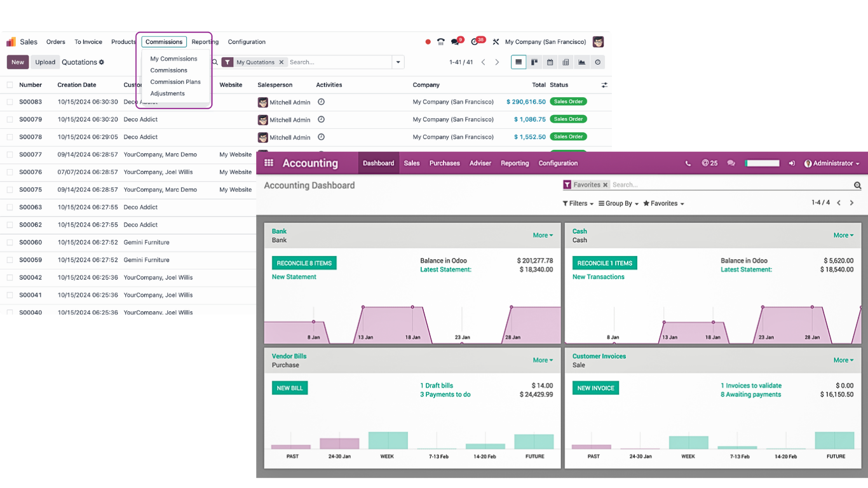The image size is (868, 488).
Task: Open debug tools wrench icon
Action: pyautogui.click(x=496, y=42)
